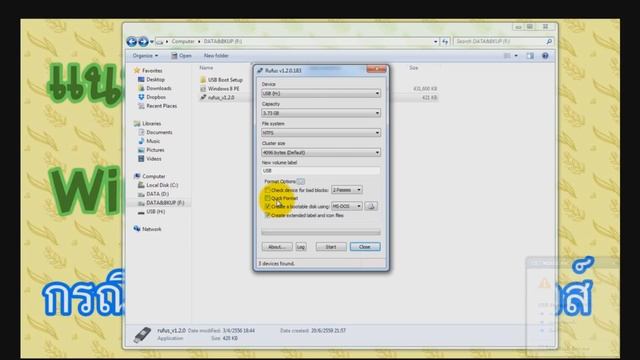The height and width of the screenshot is (360, 640).
Task: Open the address bar history dropdown
Action: coord(436,41)
